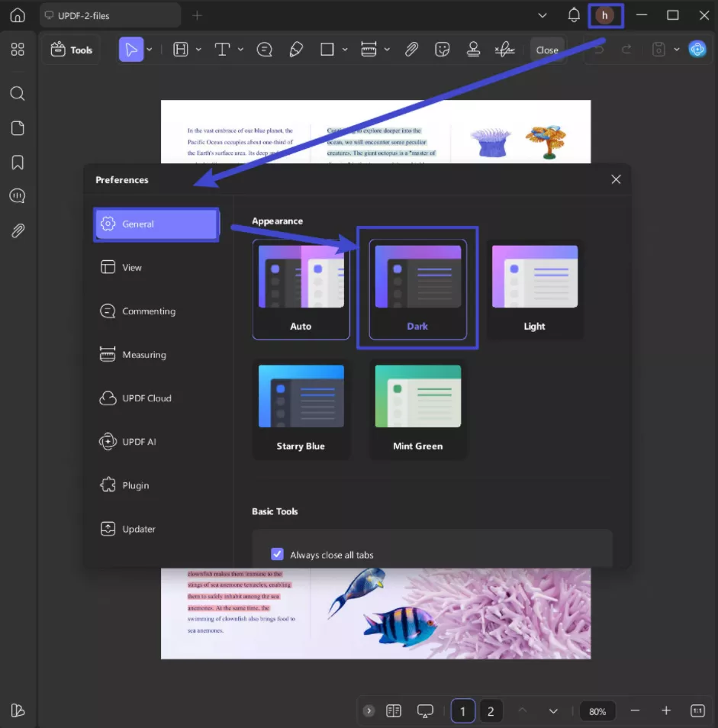Click the Tools button
The width and height of the screenshot is (718, 728).
(x=72, y=50)
